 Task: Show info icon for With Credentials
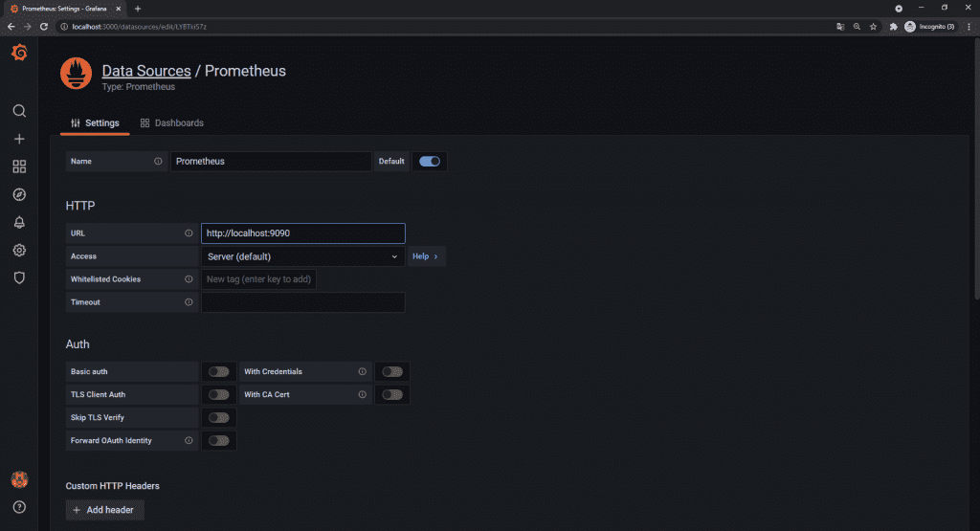pyautogui.click(x=363, y=371)
